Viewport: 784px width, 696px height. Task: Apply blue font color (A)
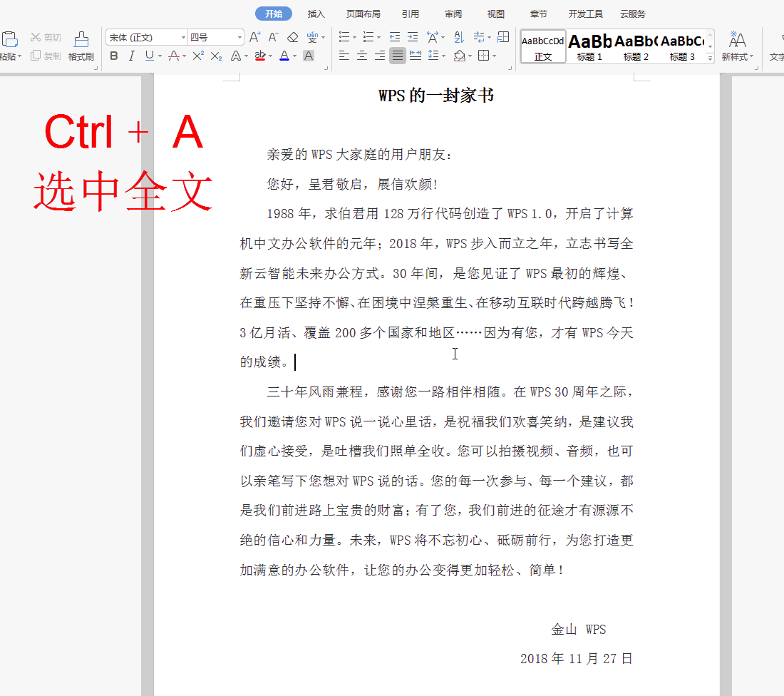[284, 56]
